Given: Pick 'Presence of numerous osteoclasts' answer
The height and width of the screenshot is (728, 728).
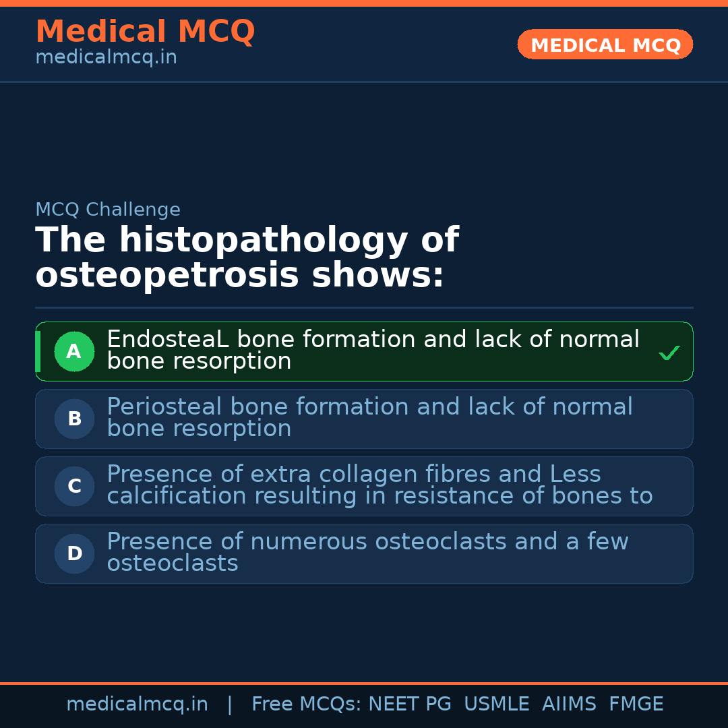Looking at the screenshot, I should [367, 552].
